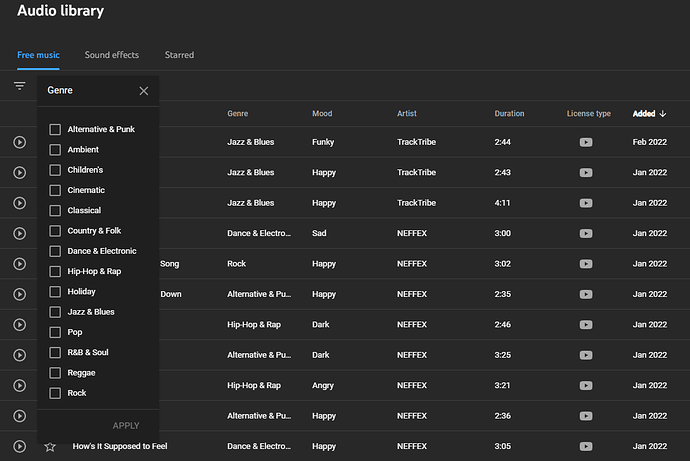Screen dimensions: 690x461
Task: Sort by the Genre column header
Action: click(238, 113)
